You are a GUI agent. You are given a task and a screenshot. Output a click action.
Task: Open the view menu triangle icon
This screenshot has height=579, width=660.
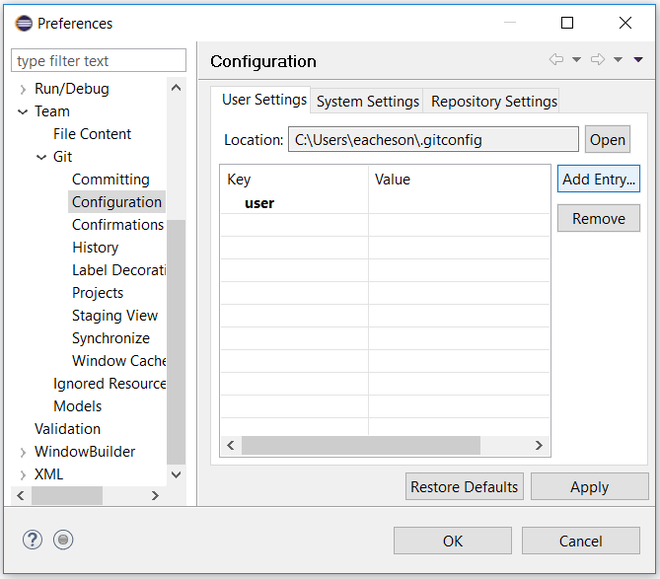[x=638, y=60]
